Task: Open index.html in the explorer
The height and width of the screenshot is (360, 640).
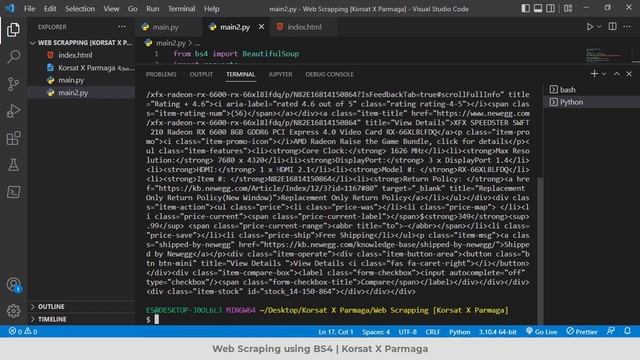Action: coord(82,55)
